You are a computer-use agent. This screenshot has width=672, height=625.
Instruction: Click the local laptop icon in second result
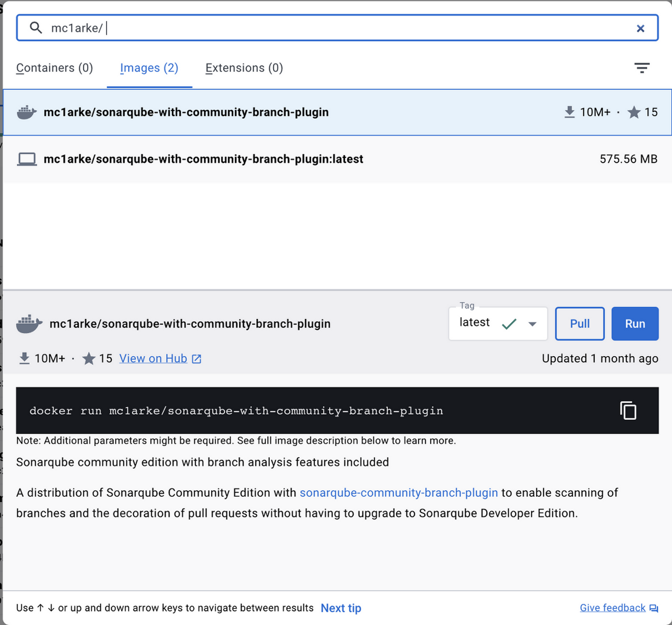click(27, 159)
